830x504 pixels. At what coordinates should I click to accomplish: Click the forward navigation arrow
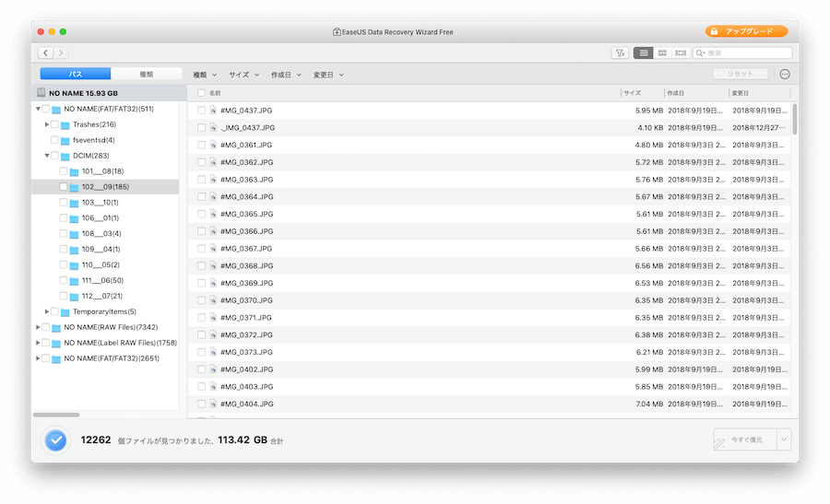click(x=61, y=53)
